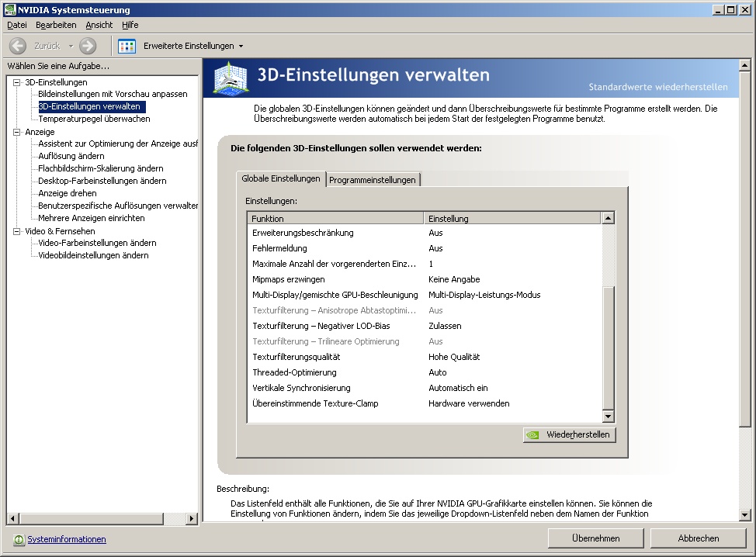Select Auflösung ändern
The image size is (756, 557).
pyautogui.click(x=71, y=156)
